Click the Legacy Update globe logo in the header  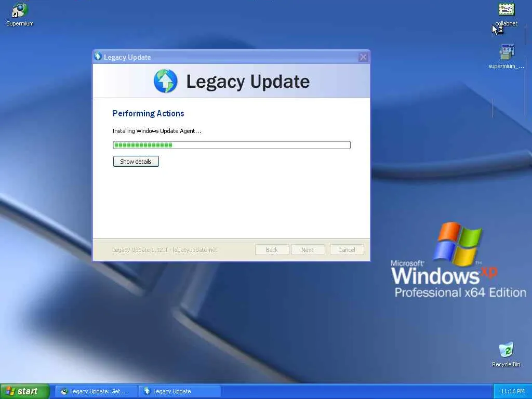tap(166, 81)
